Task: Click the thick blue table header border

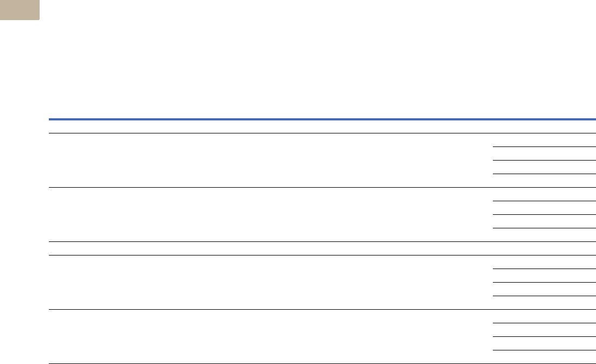Action: pyautogui.click(x=322, y=119)
